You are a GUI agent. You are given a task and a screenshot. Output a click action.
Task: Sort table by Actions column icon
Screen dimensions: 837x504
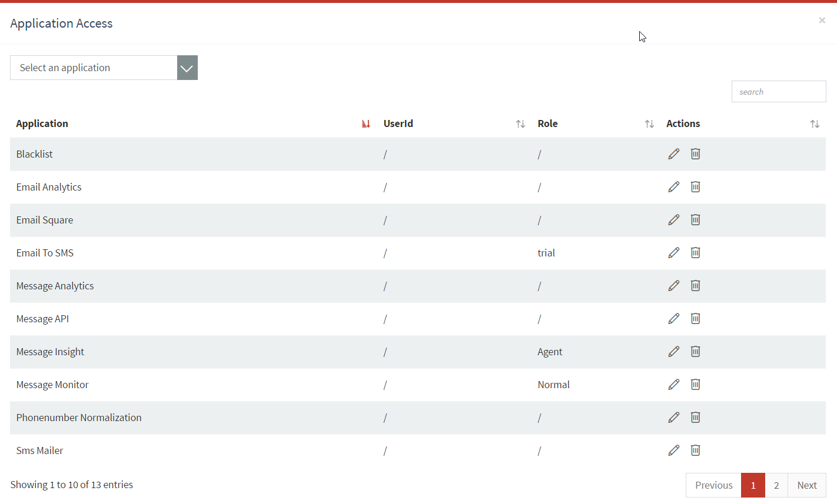click(815, 124)
